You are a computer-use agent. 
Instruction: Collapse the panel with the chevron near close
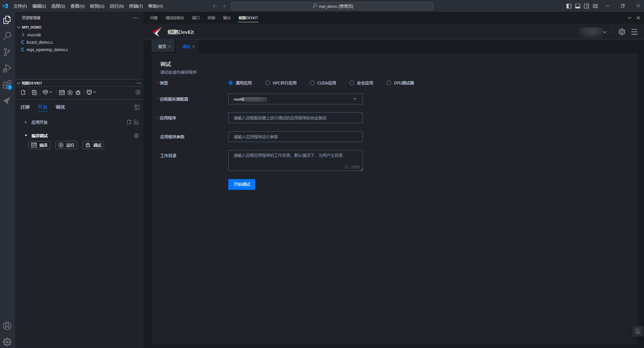(630, 18)
